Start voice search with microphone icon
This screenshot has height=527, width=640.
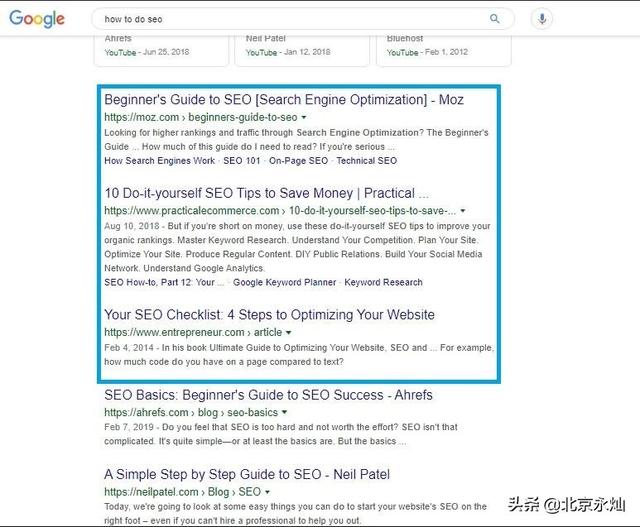pos(542,19)
